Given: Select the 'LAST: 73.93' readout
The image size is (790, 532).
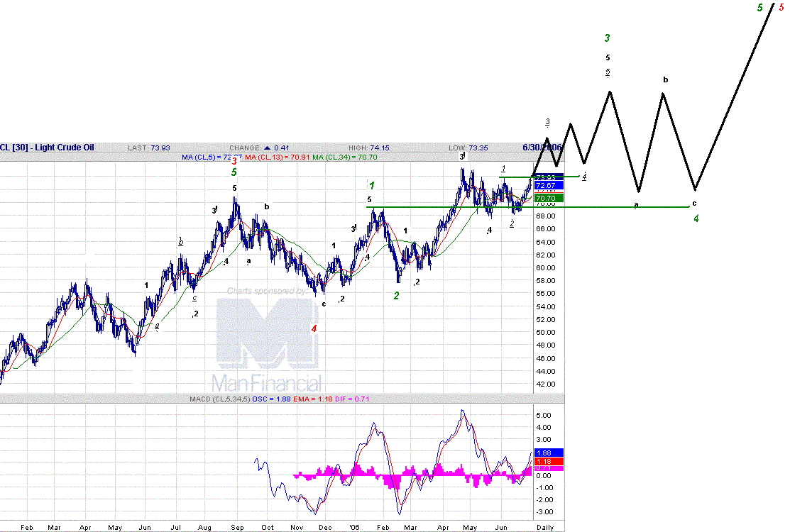Looking at the screenshot, I should point(148,148).
